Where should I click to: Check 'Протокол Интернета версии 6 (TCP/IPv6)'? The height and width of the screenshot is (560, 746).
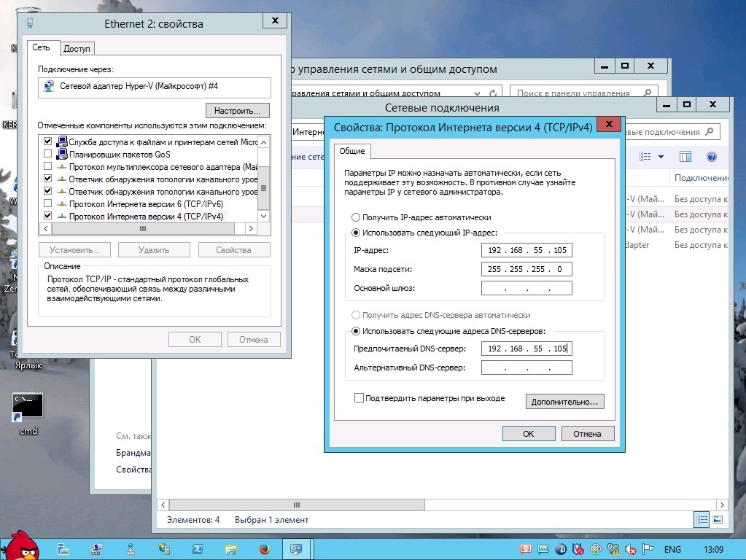(x=48, y=204)
